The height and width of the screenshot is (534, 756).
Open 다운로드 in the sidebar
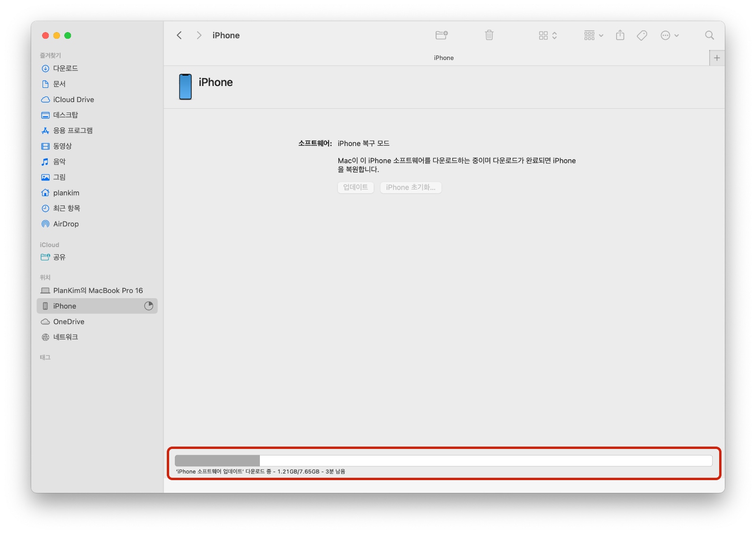(97, 69)
